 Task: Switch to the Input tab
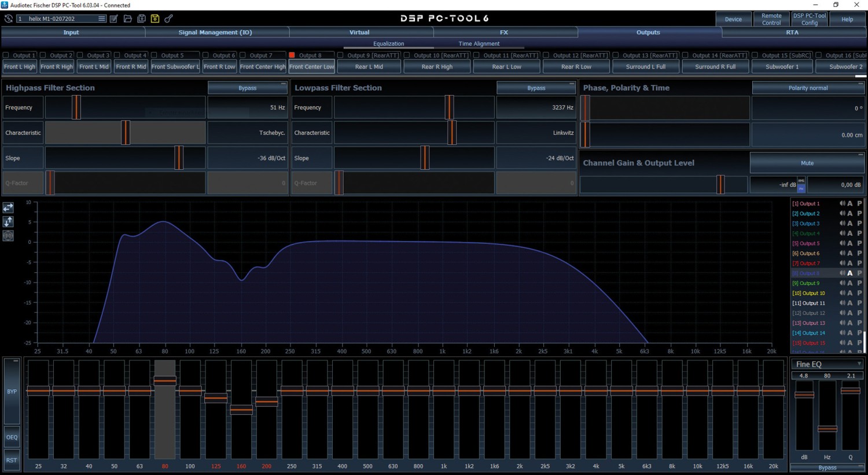(71, 32)
